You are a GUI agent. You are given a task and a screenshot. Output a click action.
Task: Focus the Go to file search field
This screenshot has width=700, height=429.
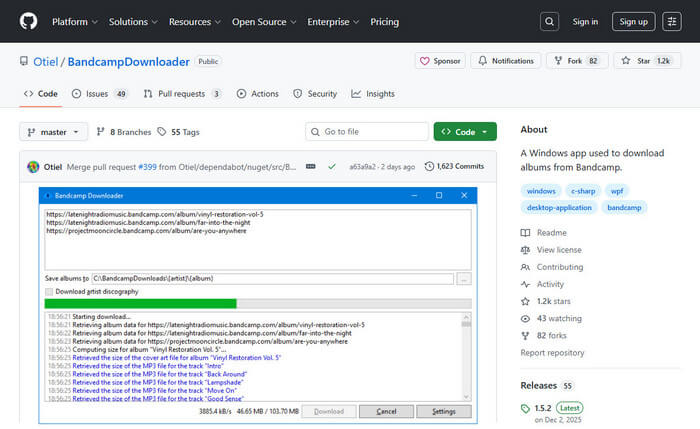click(x=367, y=132)
